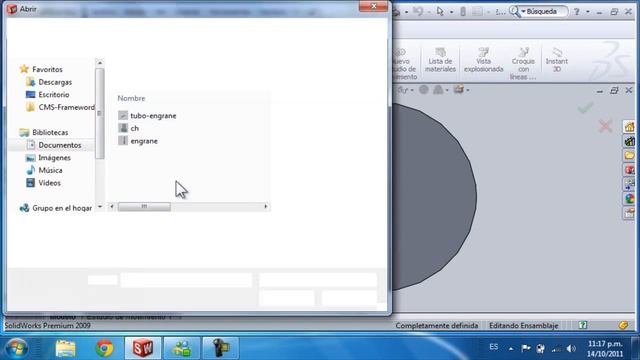Click the display style sphere icon
The width and height of the screenshot is (640, 360).
coord(424,89)
